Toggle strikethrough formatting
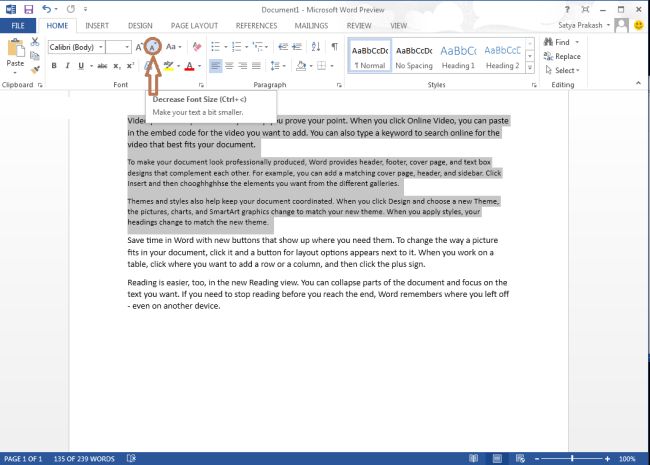650x465 pixels. tap(102, 66)
